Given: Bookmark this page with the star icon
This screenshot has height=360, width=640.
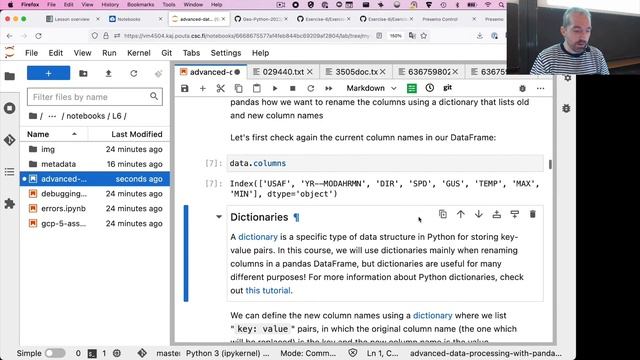Looking at the screenshot, I should click(424, 36).
